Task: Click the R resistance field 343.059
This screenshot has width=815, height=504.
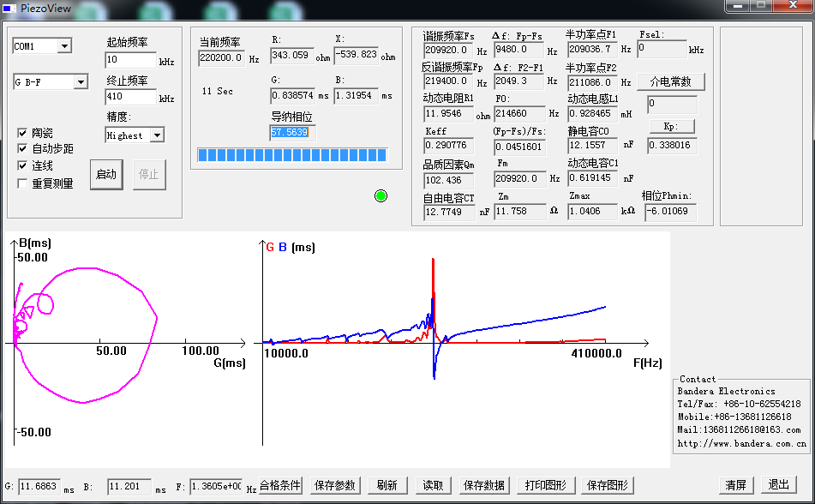Action: [x=292, y=55]
